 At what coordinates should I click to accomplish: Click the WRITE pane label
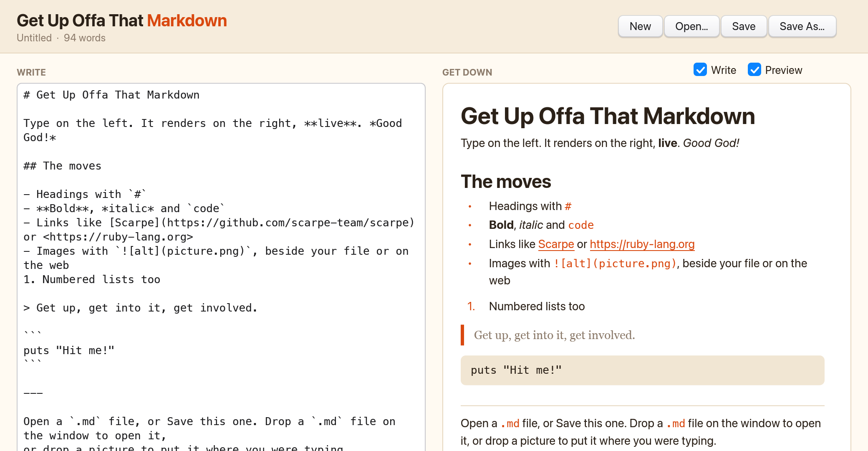31,72
